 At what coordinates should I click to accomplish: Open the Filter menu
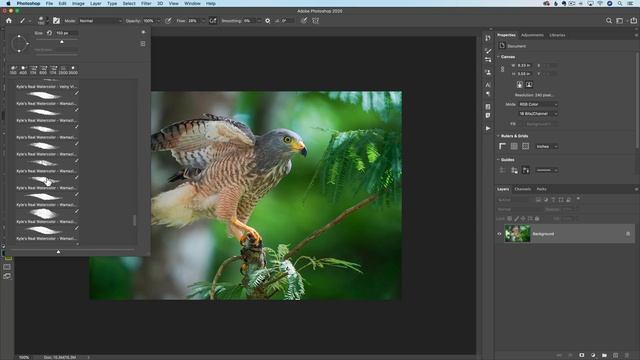click(x=146, y=3)
